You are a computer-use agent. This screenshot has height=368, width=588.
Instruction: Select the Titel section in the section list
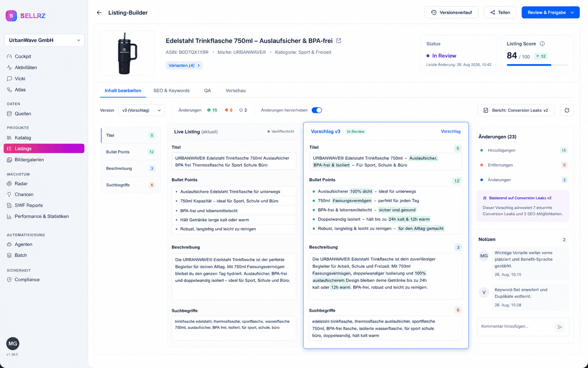(x=131, y=135)
